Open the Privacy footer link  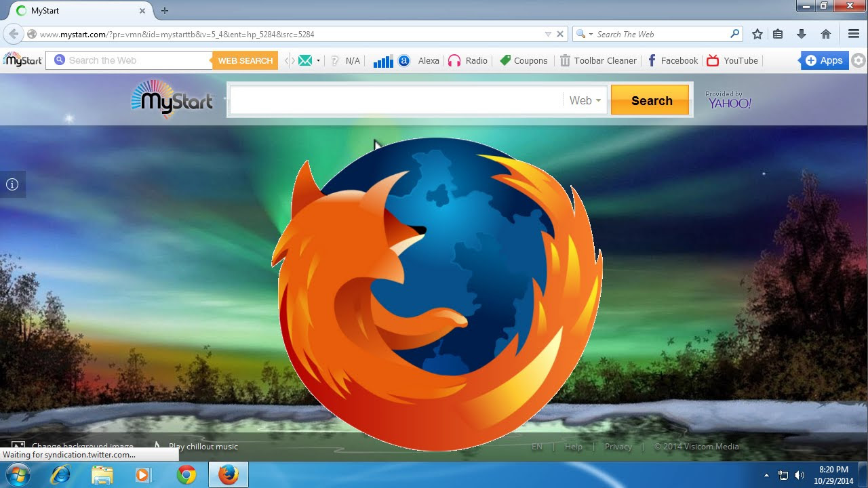(x=618, y=447)
